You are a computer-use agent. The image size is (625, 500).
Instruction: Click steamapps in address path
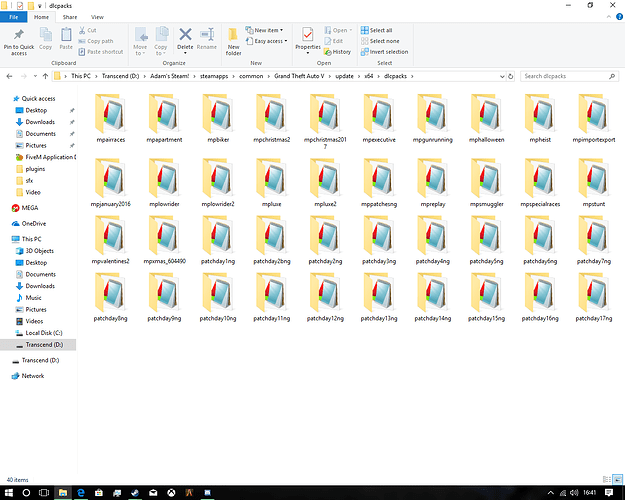(214, 76)
